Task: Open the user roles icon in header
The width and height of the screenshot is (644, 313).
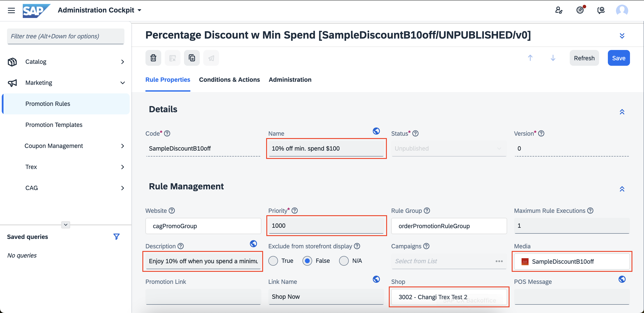Action: pos(559,10)
